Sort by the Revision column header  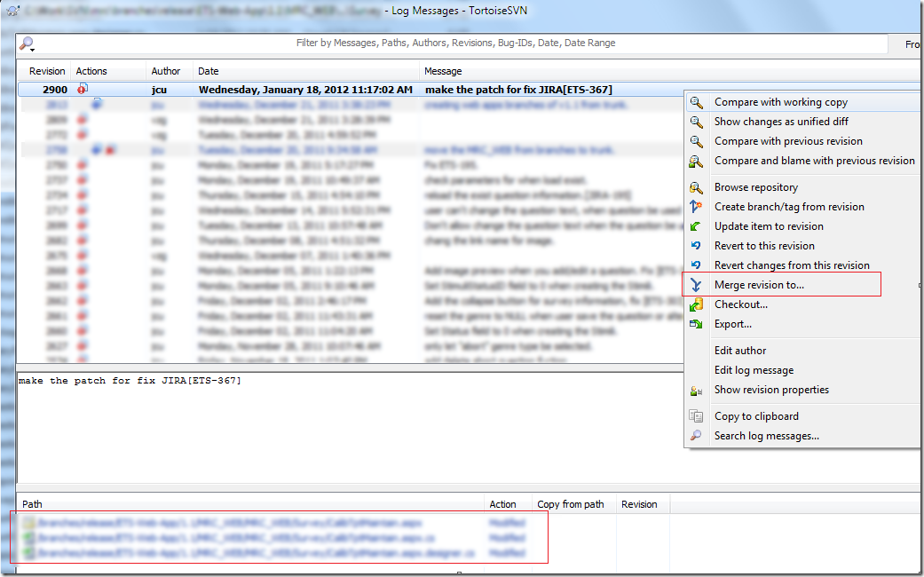[x=46, y=71]
